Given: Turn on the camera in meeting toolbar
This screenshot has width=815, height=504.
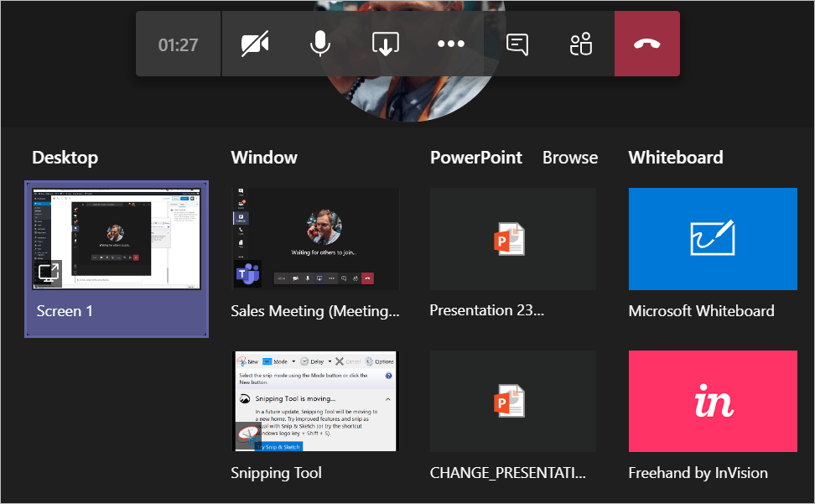Looking at the screenshot, I should (255, 44).
